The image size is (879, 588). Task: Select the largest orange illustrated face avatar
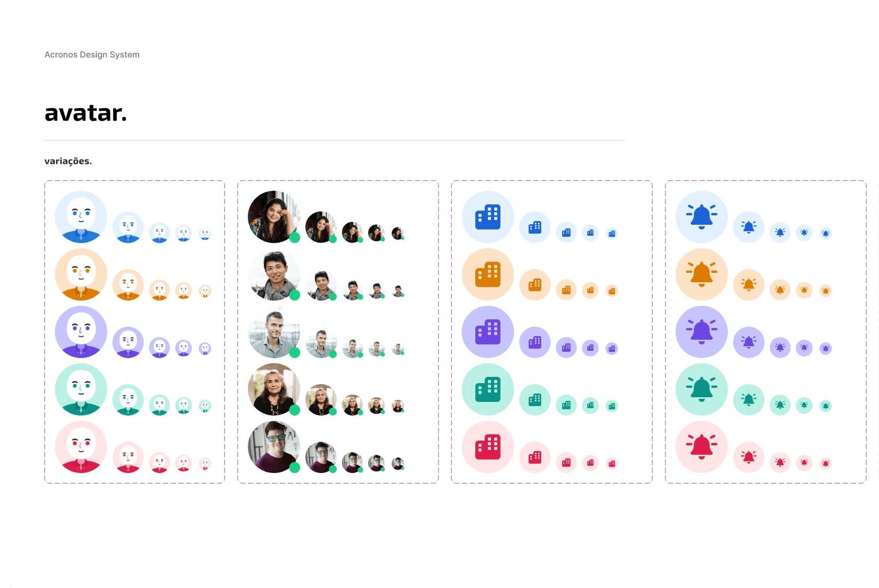(x=81, y=274)
